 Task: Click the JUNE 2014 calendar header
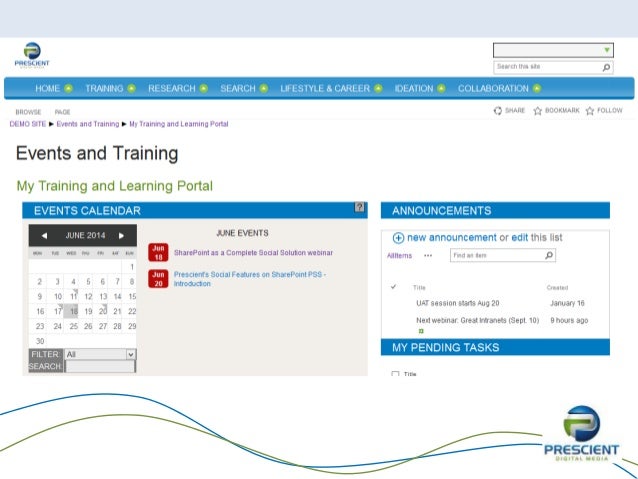click(85, 235)
